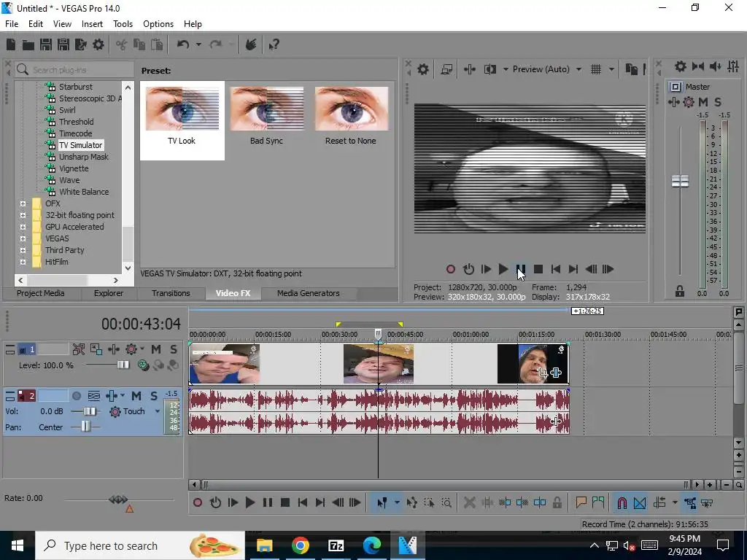Open the Undo history dropdown arrow
747x560 pixels.
tap(198, 44)
